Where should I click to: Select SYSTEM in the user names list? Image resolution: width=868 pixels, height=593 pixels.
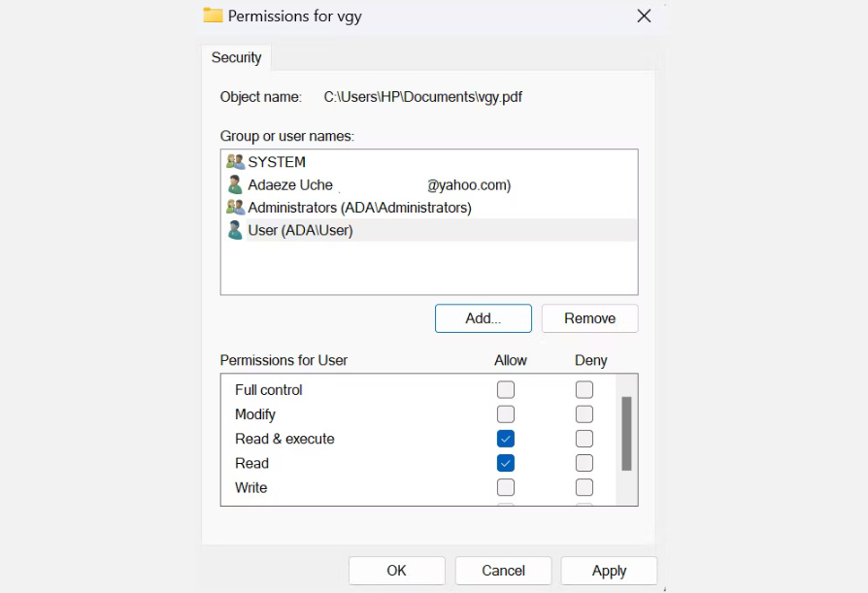click(277, 162)
